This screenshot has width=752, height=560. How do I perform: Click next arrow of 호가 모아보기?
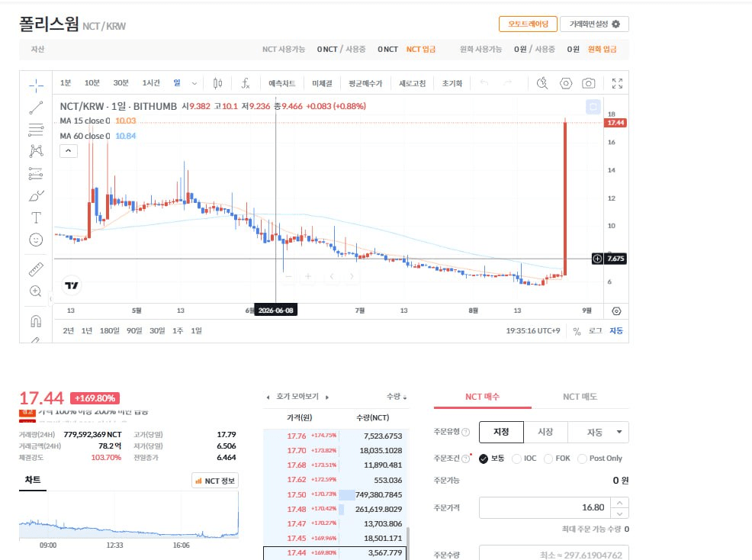[327, 397]
